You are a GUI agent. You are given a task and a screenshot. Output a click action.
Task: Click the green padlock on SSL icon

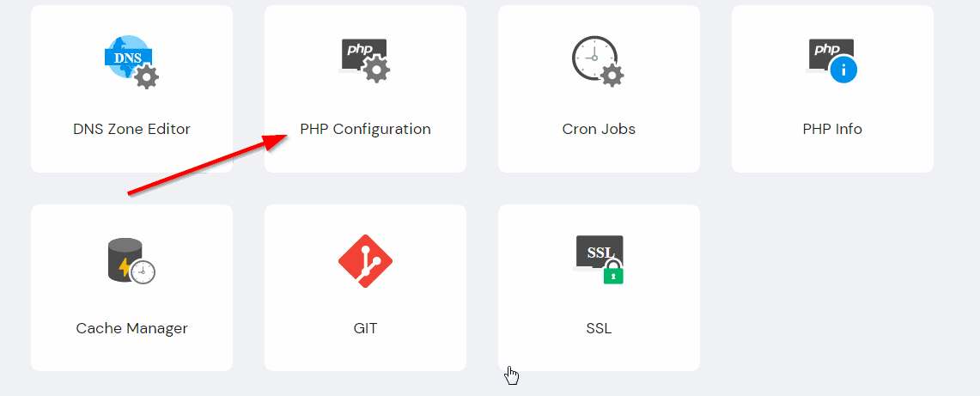click(613, 273)
